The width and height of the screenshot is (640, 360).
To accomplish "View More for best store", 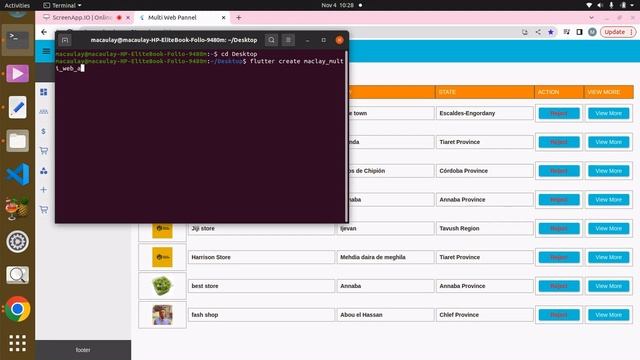I will (x=608, y=286).
